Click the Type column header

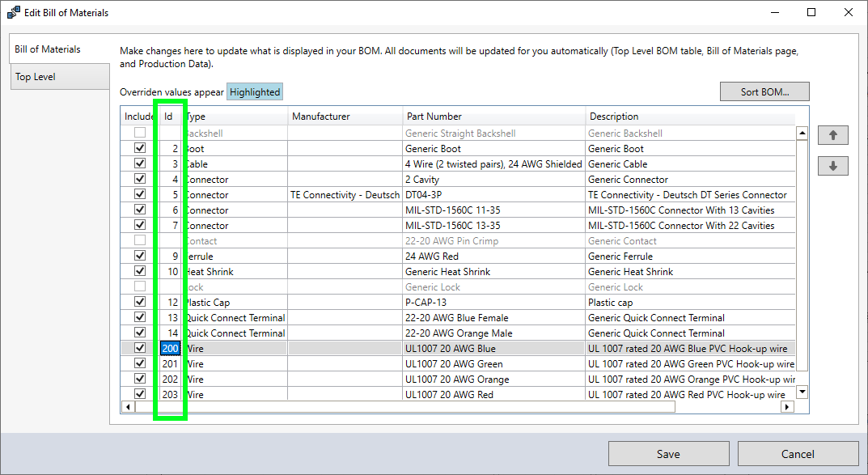pos(235,117)
